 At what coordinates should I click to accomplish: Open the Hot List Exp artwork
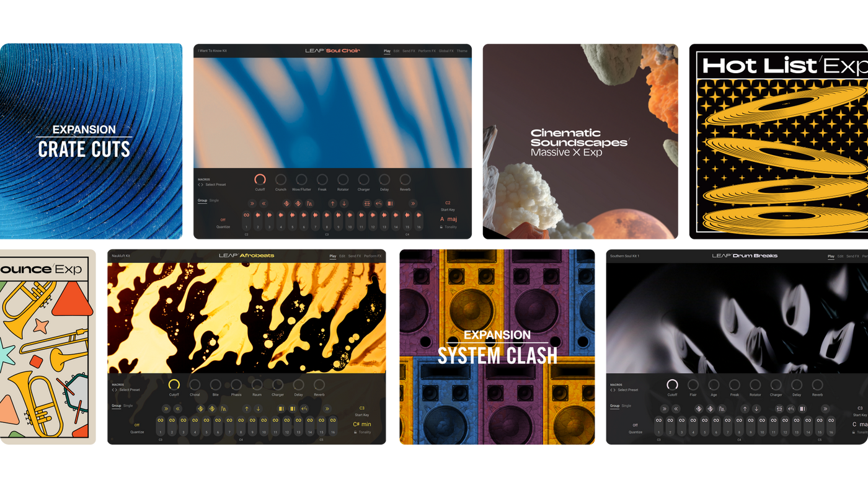point(779,141)
